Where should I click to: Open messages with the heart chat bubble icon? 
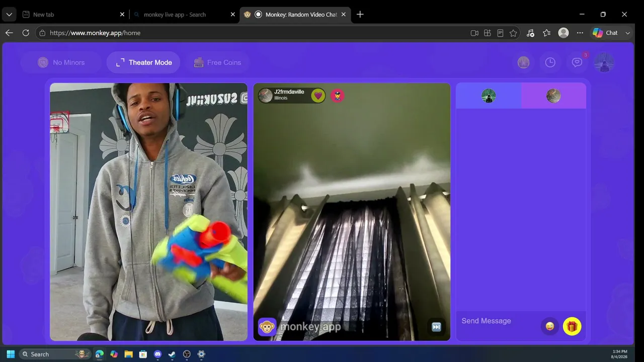pyautogui.click(x=577, y=62)
